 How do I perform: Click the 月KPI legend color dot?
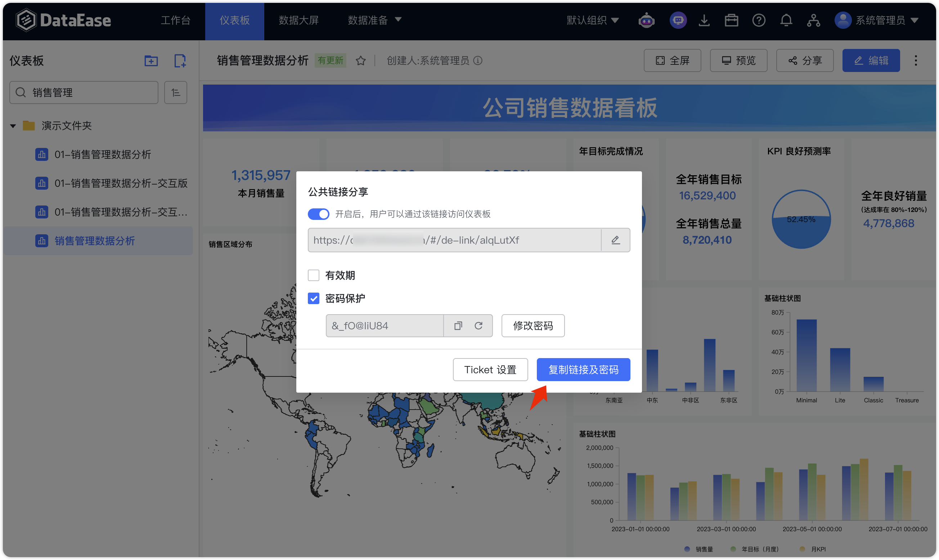tap(803, 549)
